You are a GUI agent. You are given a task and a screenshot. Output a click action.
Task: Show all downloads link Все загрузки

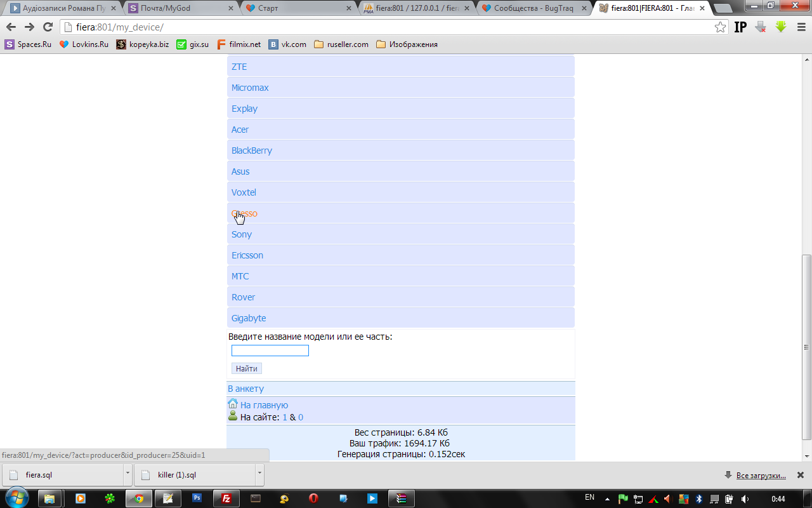click(761, 475)
